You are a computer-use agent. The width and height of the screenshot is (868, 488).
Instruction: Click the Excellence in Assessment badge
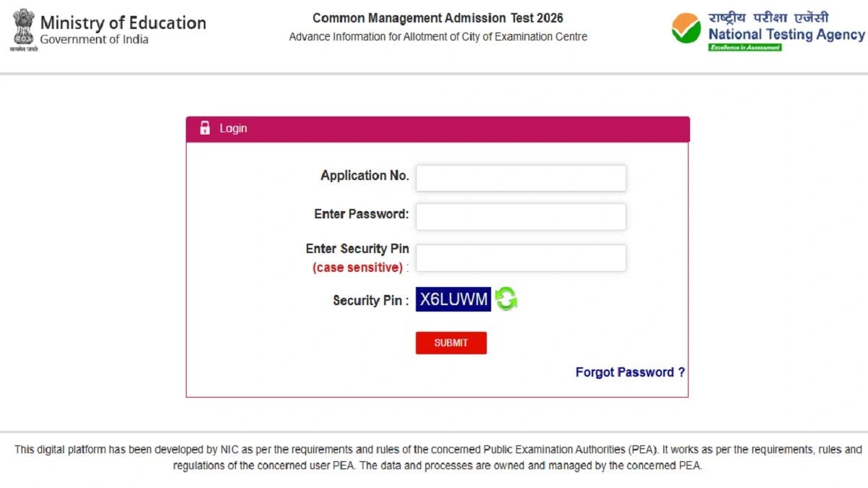click(745, 48)
